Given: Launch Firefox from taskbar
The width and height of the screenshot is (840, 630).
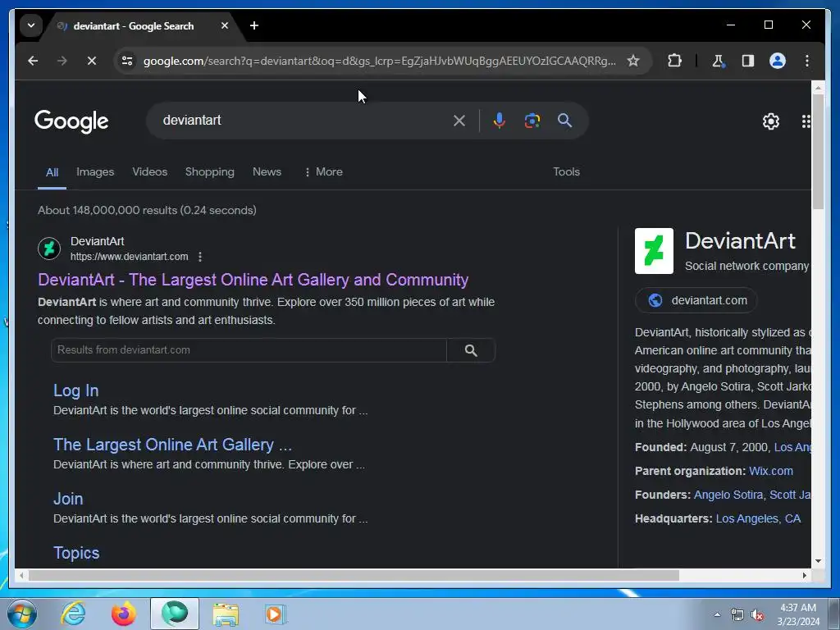Looking at the screenshot, I should tap(123, 614).
